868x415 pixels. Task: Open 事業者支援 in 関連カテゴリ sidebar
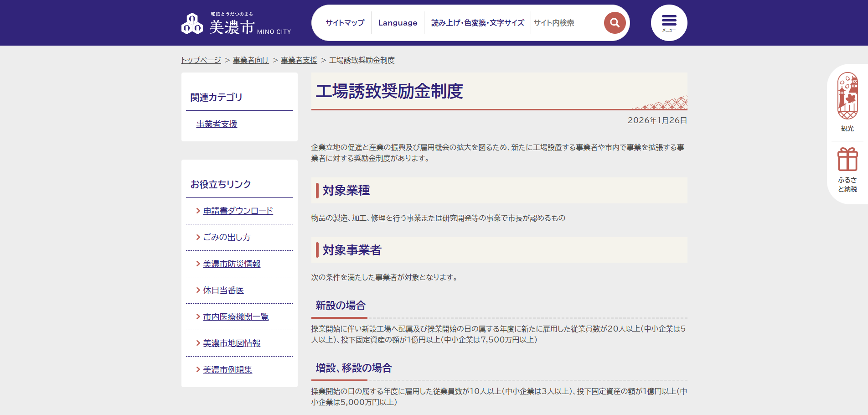coord(217,124)
